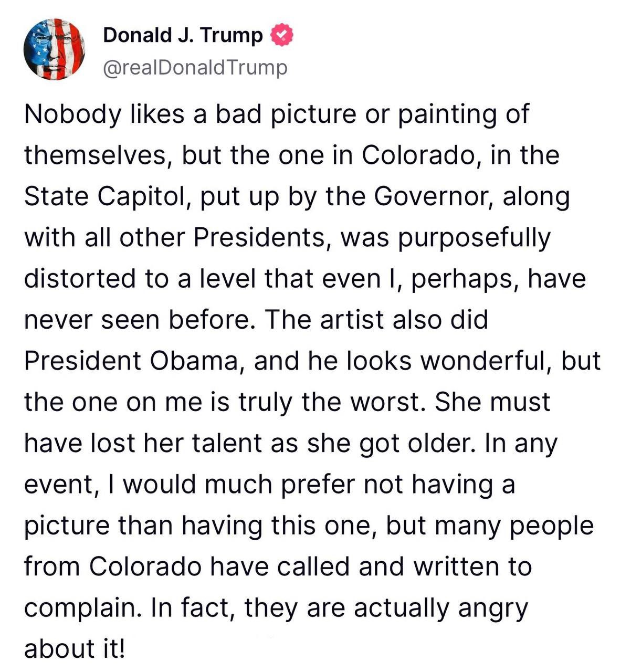
Task: Open the @realDonaldTrump handle link
Action: [195, 68]
